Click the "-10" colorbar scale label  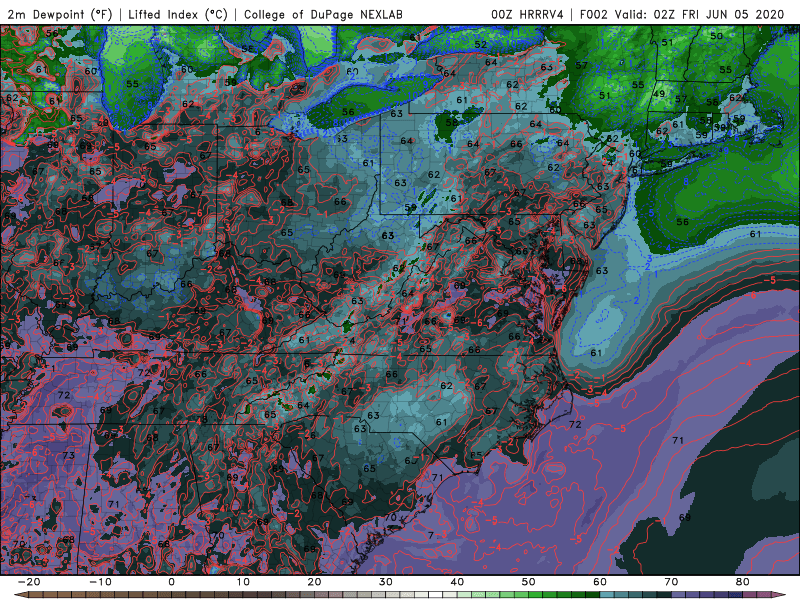click(x=100, y=582)
